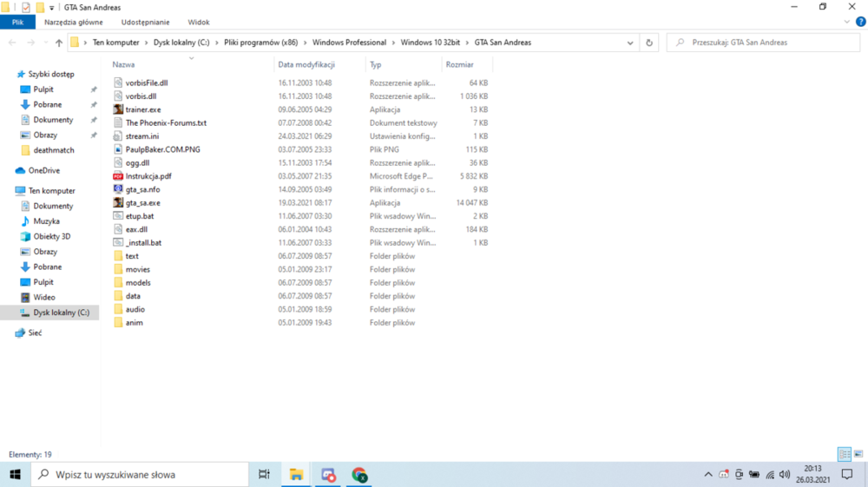Open Task View on the taskbar
Image resolution: width=868 pixels, height=487 pixels.
264,474
